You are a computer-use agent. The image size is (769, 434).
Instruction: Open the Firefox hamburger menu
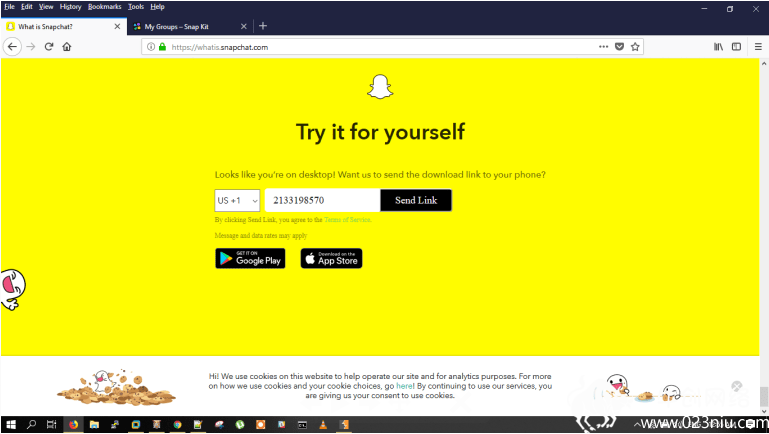pos(758,47)
